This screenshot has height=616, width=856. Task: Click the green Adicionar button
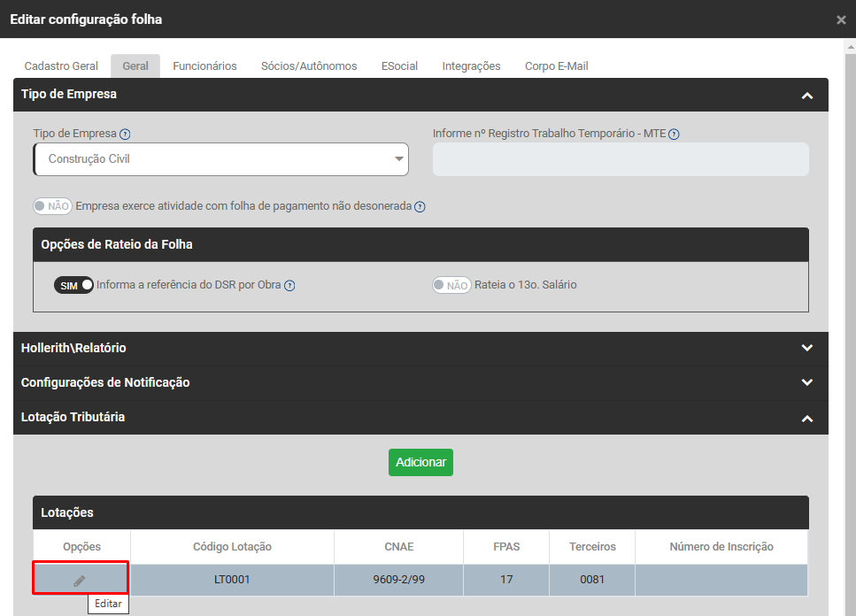click(420, 463)
